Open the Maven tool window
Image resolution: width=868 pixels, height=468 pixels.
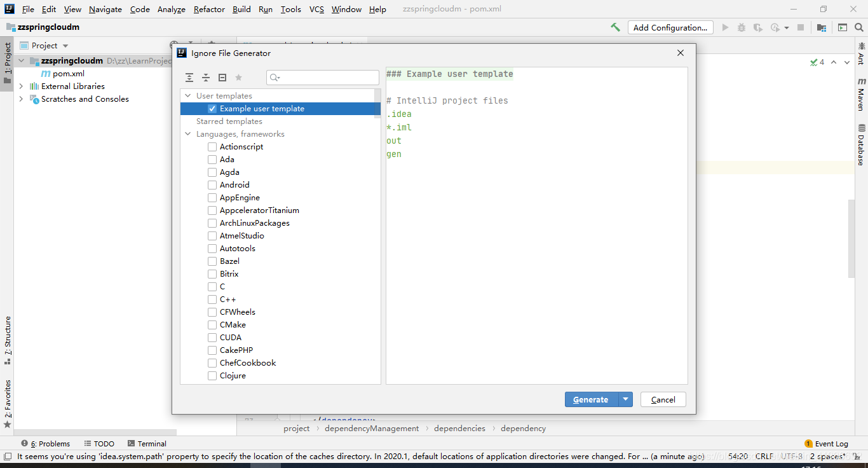tap(861, 95)
